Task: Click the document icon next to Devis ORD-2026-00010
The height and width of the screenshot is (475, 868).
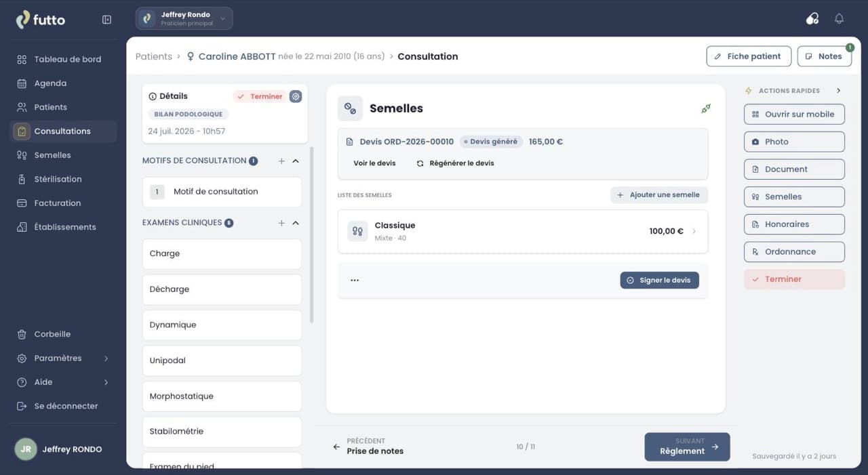Action: (350, 142)
